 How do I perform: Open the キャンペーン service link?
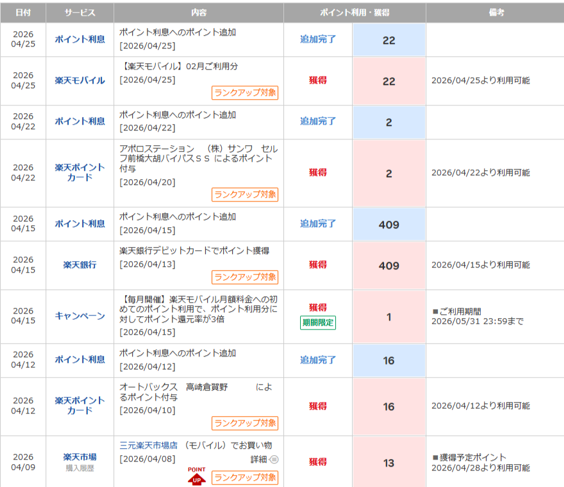(80, 316)
